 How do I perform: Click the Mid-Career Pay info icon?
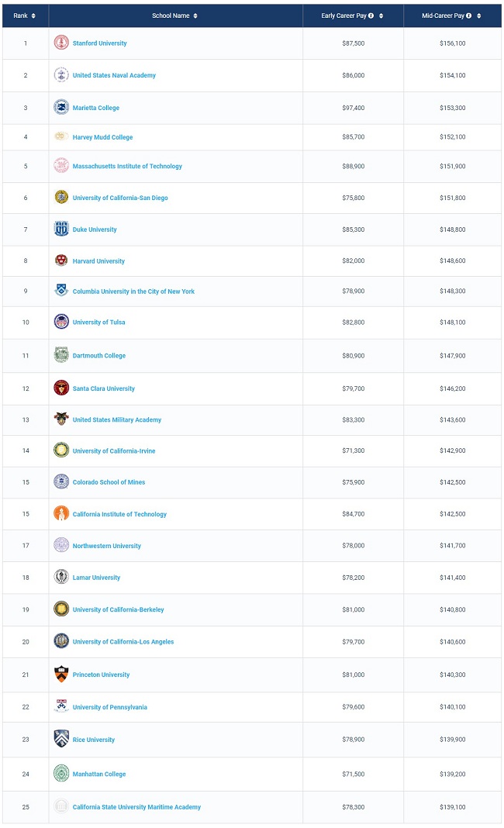[x=468, y=16]
